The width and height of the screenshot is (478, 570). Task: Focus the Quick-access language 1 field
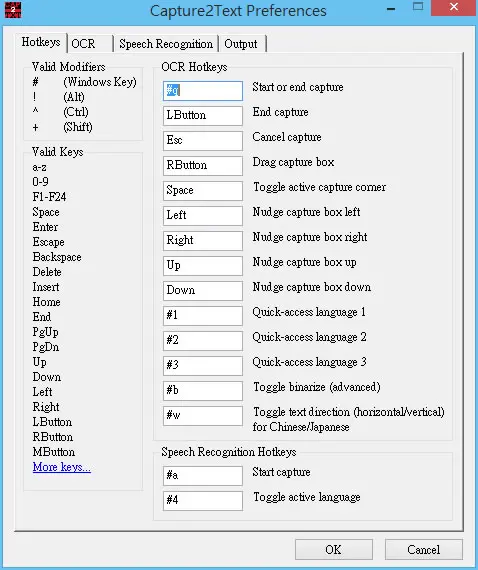203,316
